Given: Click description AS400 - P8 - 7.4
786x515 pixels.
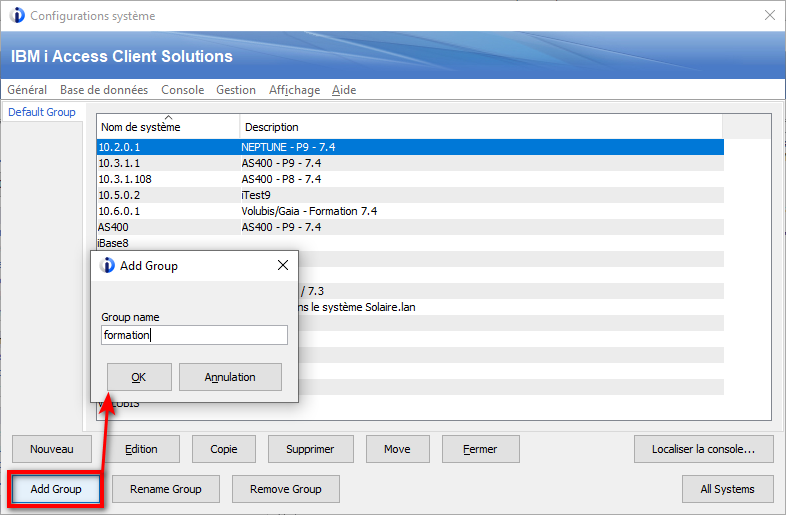Looking at the screenshot, I should pyautogui.click(x=281, y=179).
